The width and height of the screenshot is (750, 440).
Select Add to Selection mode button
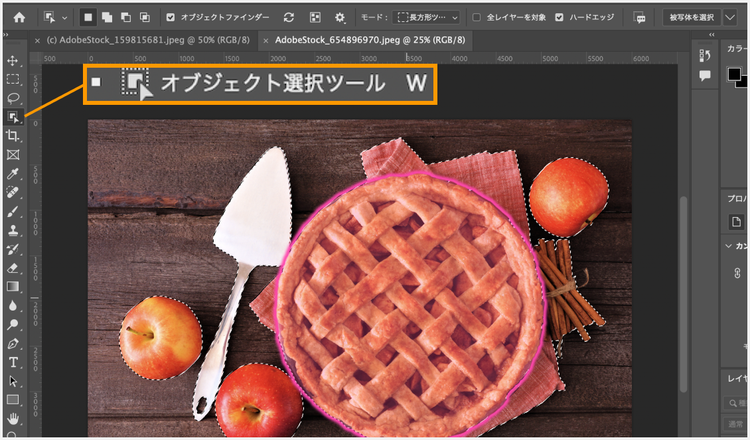click(x=107, y=17)
